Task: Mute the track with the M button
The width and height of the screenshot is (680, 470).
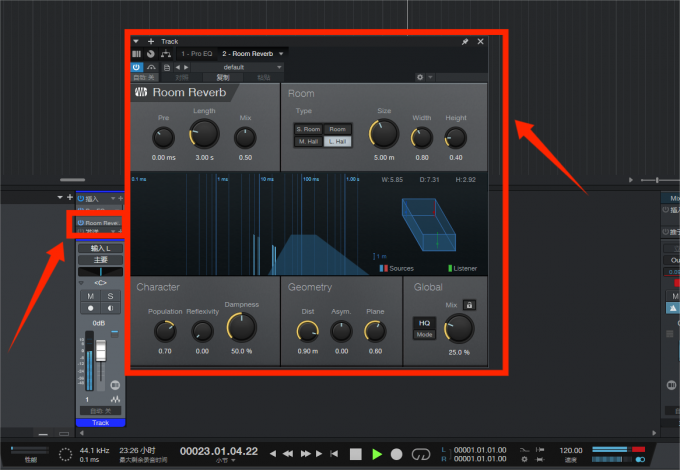Action: pyautogui.click(x=91, y=296)
